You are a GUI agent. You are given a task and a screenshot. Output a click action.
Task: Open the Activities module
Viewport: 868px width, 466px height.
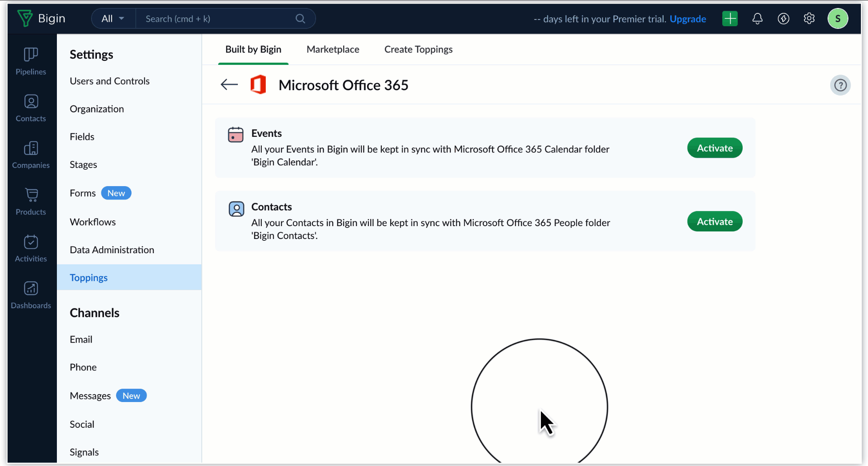(x=31, y=248)
